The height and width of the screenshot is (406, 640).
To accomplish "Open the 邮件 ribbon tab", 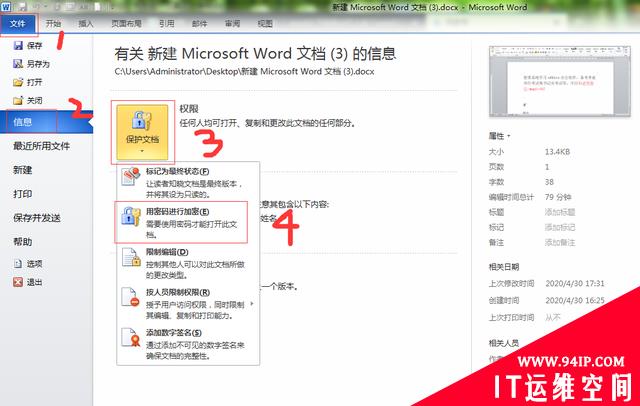I will [x=200, y=24].
